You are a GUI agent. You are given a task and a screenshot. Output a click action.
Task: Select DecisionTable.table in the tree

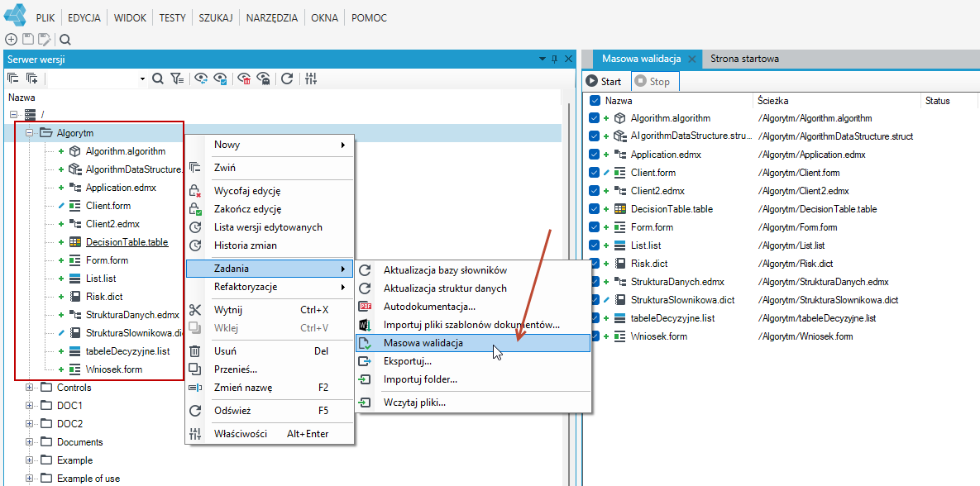click(127, 242)
